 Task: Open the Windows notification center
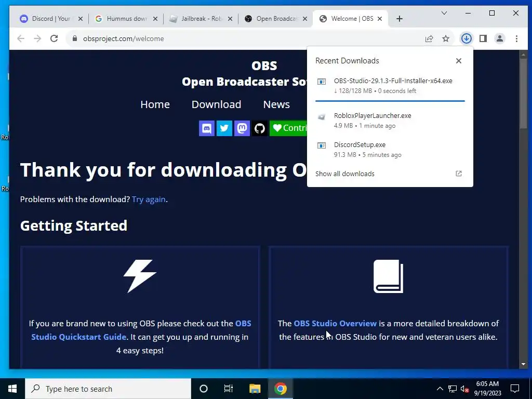coord(515,389)
